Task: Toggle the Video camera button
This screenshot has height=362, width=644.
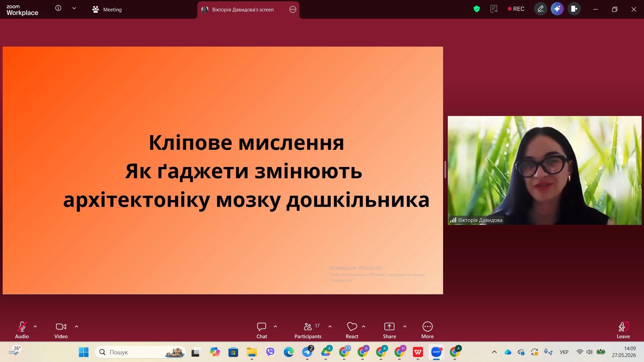Action: [61, 330]
